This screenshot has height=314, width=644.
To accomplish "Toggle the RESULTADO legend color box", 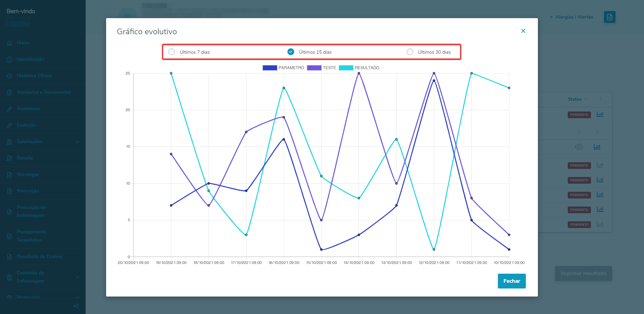I will point(346,68).
